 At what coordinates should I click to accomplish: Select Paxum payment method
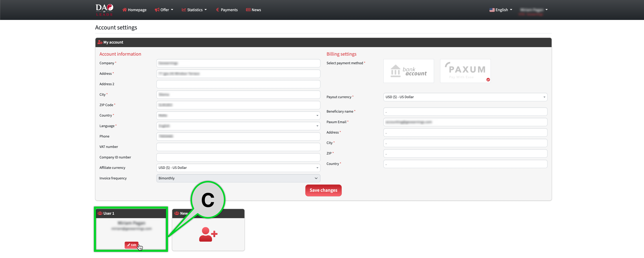[465, 71]
